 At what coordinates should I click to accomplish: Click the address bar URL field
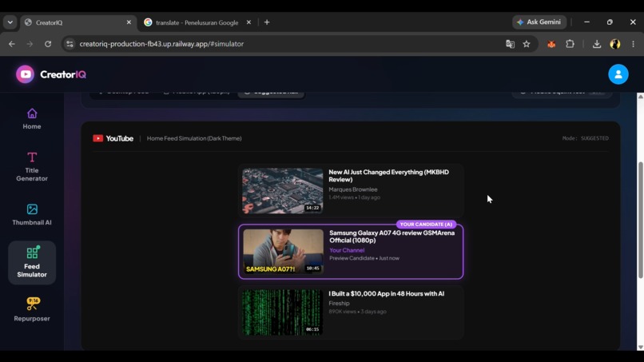click(x=288, y=44)
